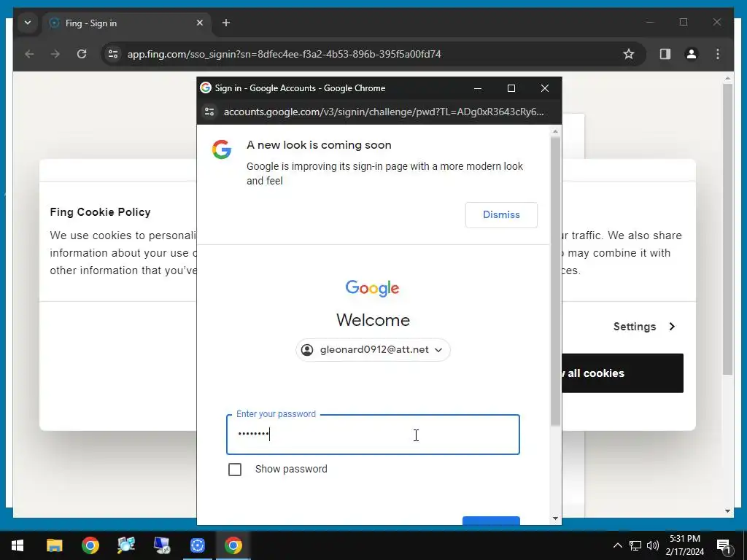Open site info icon in Google popup address bar
747x560 pixels.
point(209,112)
